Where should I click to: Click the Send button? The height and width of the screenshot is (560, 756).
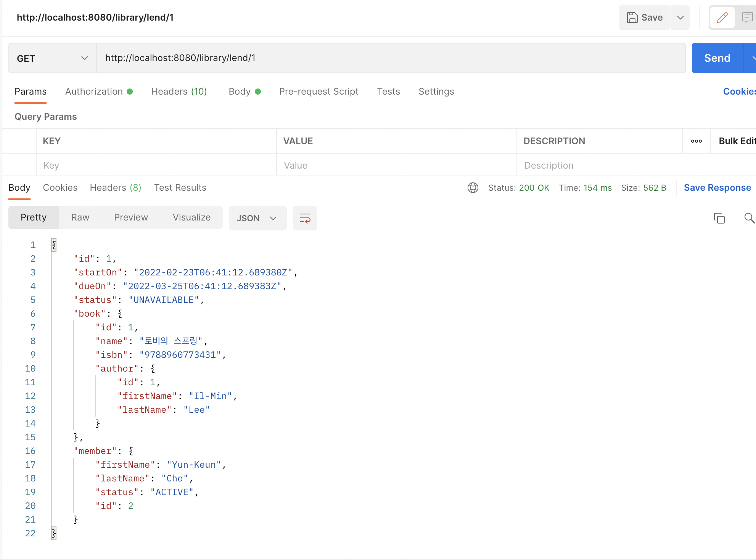pos(717,58)
